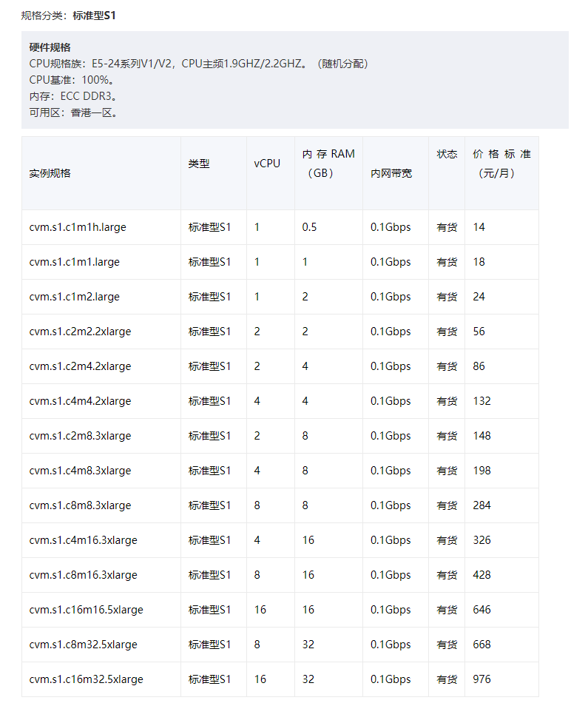Image resolution: width=588 pixels, height=723 pixels.
Task: Click cvm.s1.c1m2.large in the table
Action: (74, 297)
